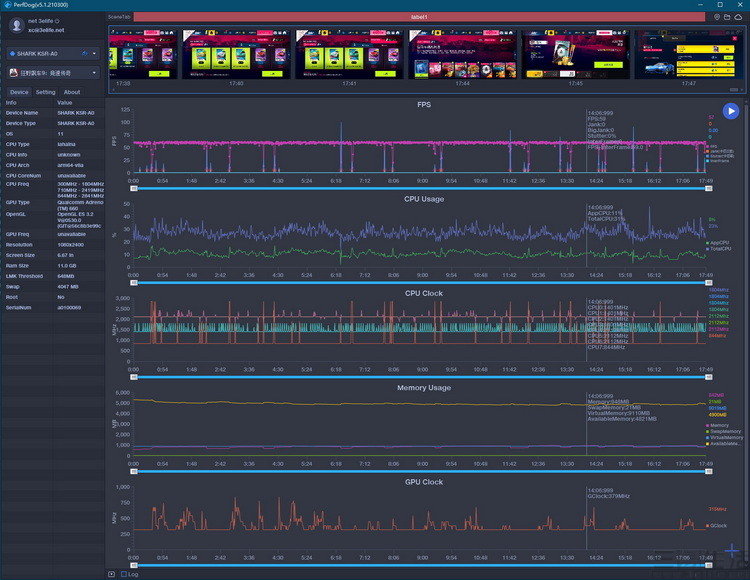Viewport: 750px width, 580px height.
Task: Click the label1 scene bar
Action: tap(418, 17)
